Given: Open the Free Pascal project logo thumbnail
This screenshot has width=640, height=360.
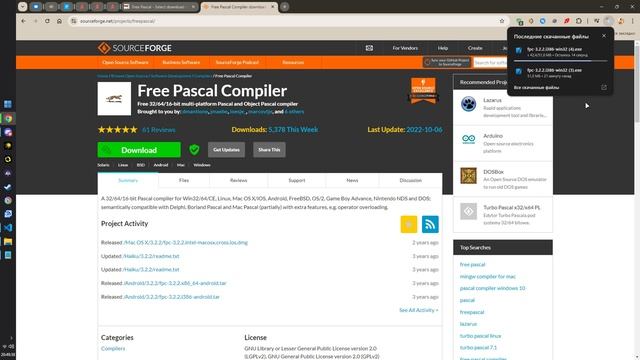Looking at the screenshot, I should pyautogui.click(x=114, y=98).
